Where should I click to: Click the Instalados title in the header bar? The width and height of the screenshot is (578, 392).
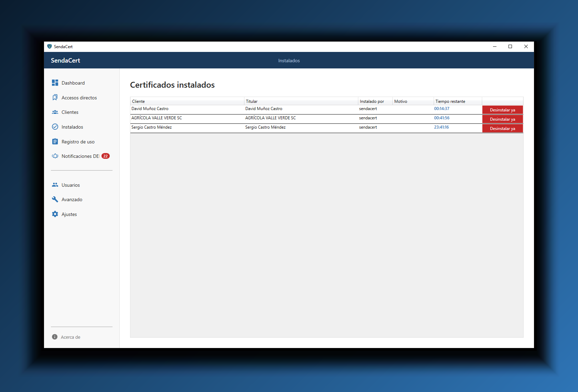[289, 61]
